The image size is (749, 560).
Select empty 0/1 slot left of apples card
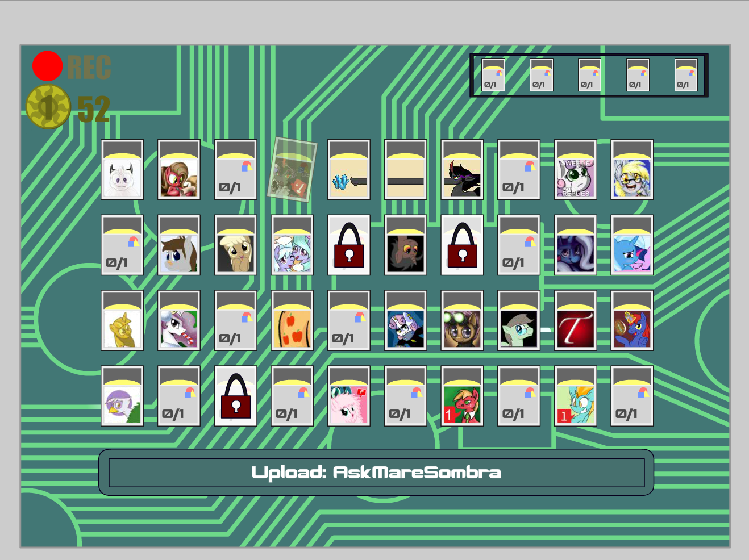coord(236,320)
